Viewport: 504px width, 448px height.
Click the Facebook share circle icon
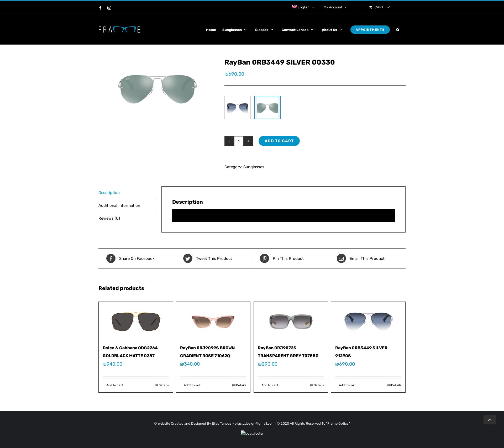(x=111, y=259)
